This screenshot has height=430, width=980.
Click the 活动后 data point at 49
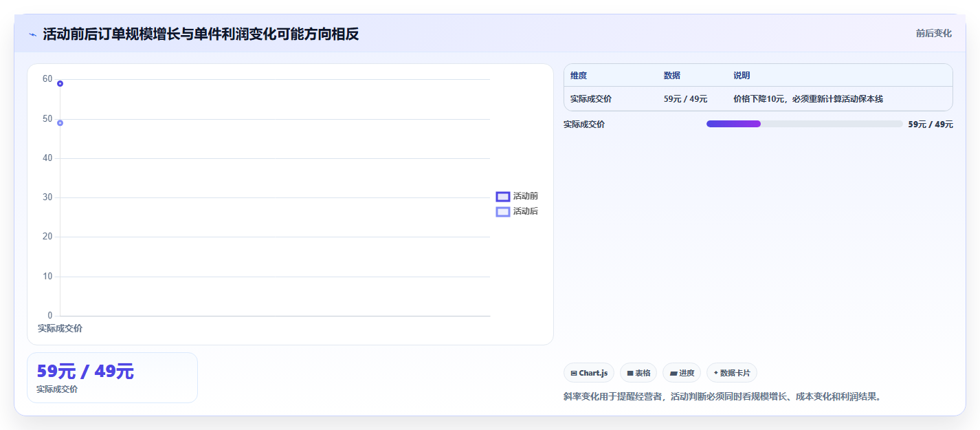click(x=60, y=123)
